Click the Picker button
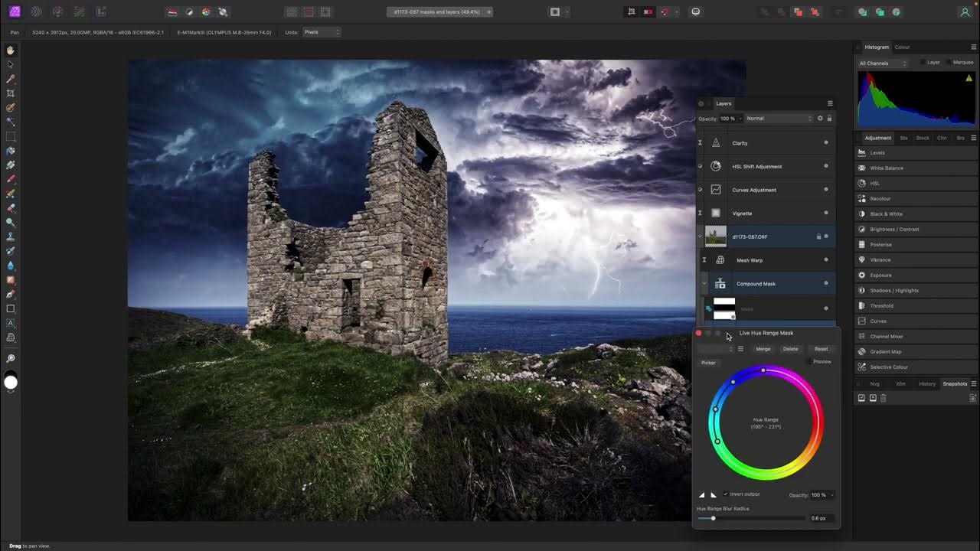Viewport: 980px width, 551px height. coord(708,363)
